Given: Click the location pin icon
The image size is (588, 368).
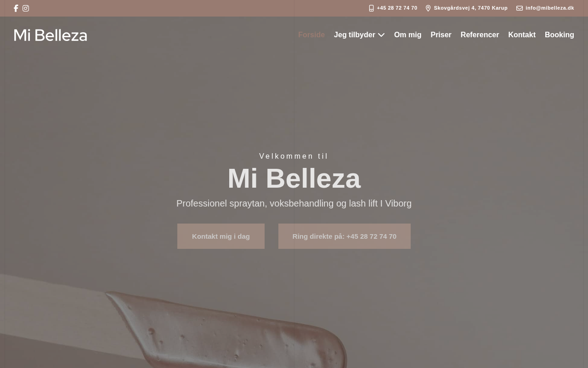Looking at the screenshot, I should click(428, 8).
